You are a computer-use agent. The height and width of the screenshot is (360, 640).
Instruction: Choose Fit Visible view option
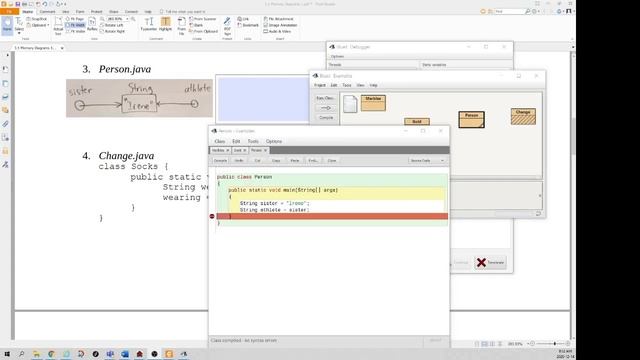point(76,31)
